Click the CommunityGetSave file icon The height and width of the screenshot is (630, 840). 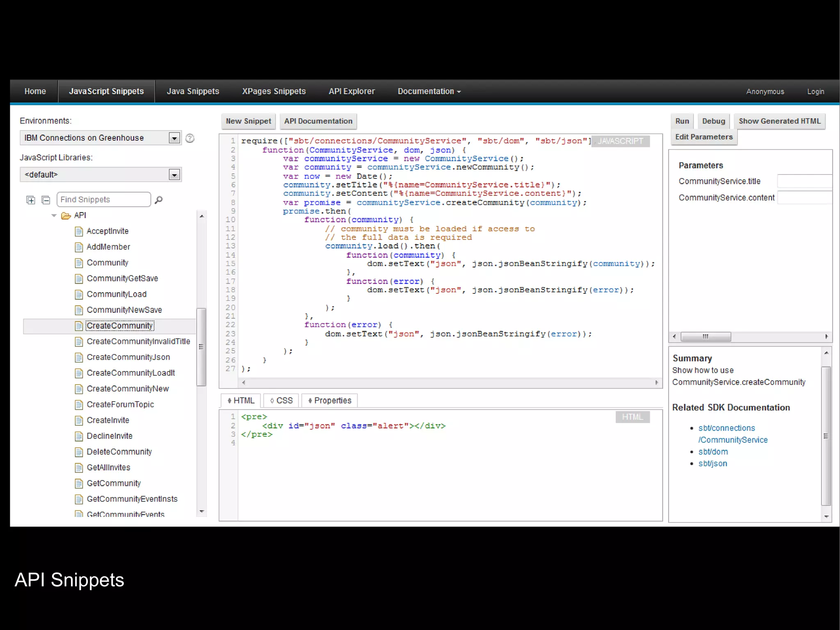pyautogui.click(x=79, y=279)
